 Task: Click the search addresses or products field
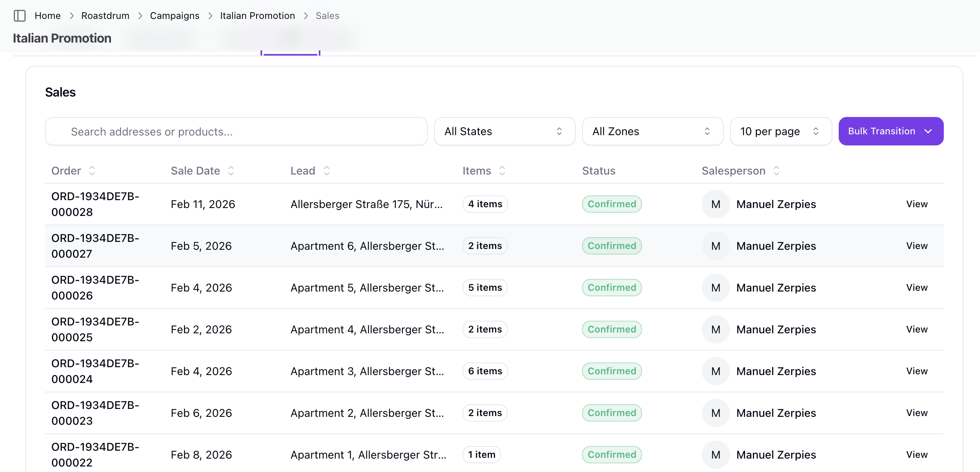coord(236,131)
